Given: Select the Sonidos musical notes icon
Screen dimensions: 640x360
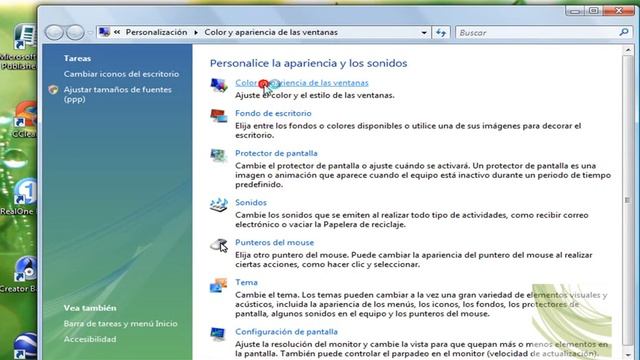Looking at the screenshot, I should point(219,204).
